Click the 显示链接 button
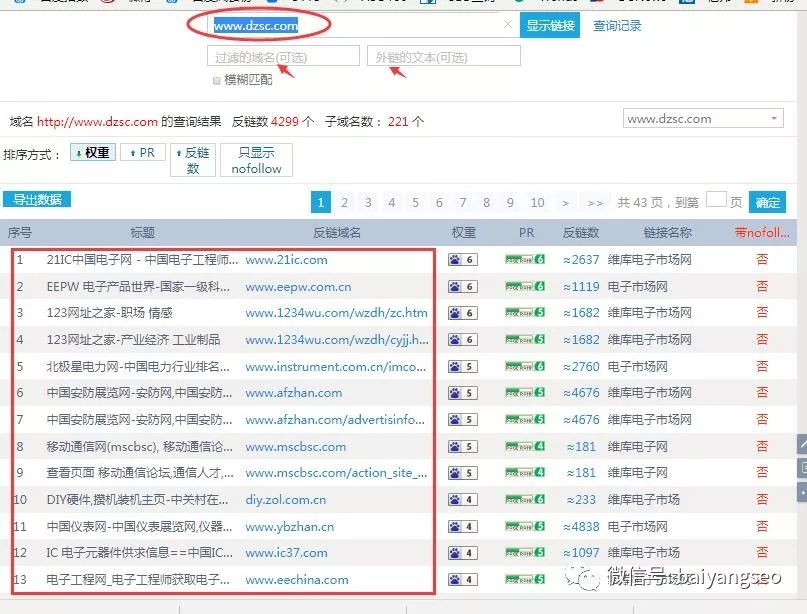 point(550,25)
